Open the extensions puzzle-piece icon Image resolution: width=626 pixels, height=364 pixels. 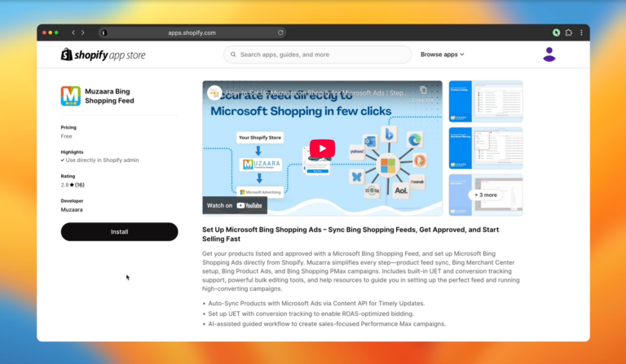(x=569, y=33)
